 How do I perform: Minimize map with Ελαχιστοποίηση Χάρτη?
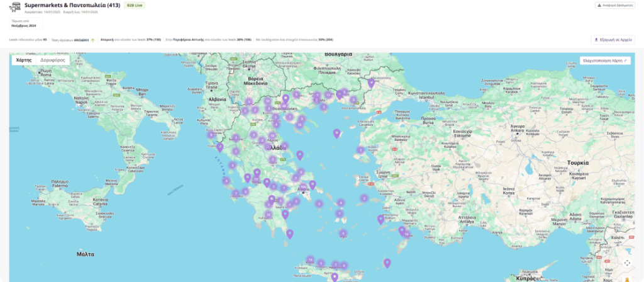tap(606, 62)
